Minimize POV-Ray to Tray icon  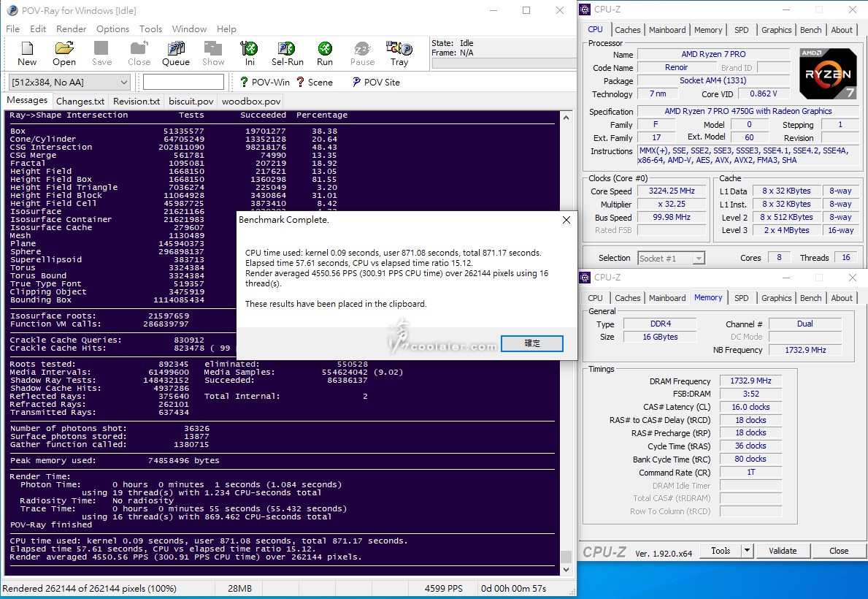point(399,54)
